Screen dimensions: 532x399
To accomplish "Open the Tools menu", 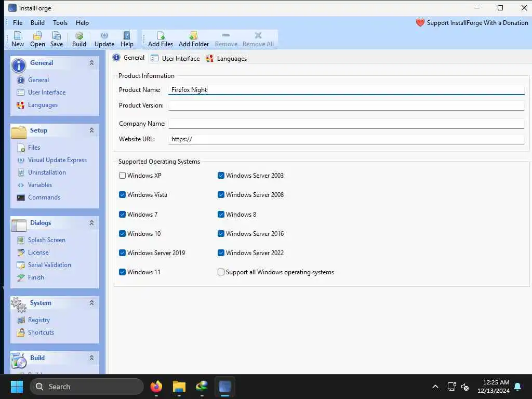I will (x=60, y=23).
